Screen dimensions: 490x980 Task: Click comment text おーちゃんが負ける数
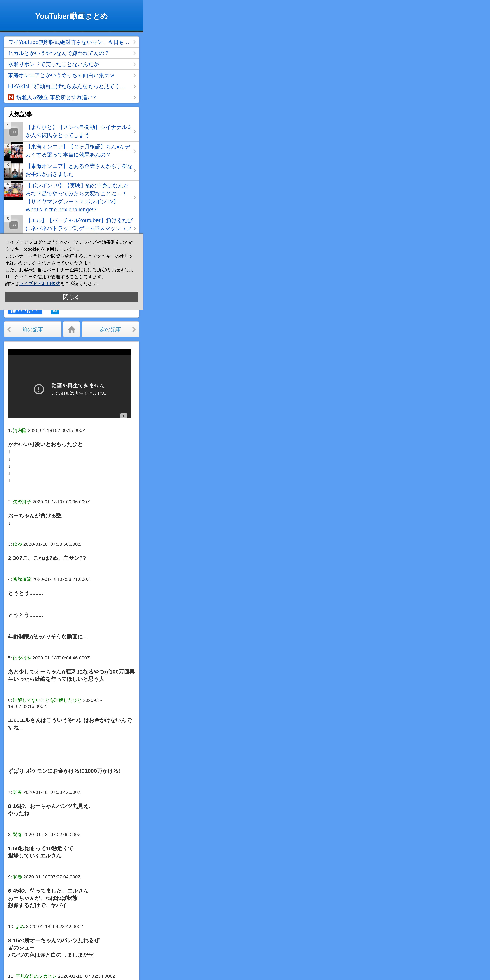pyautogui.click(x=35, y=515)
